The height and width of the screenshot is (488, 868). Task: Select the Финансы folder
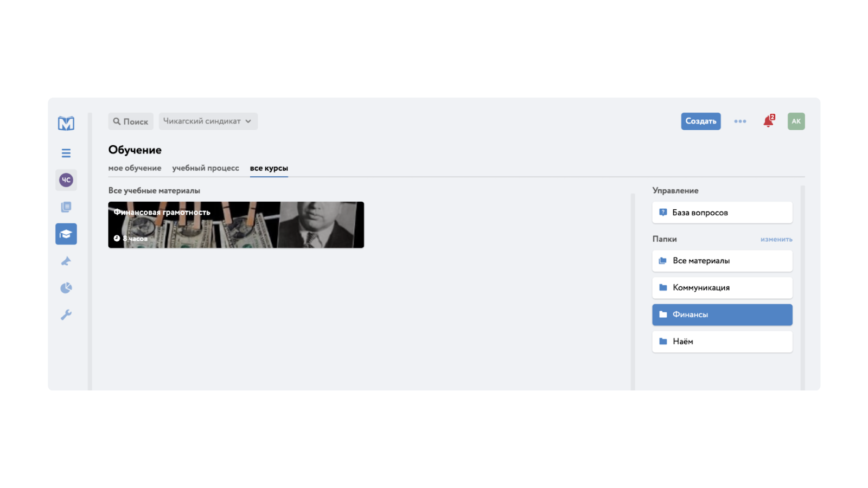click(722, 315)
